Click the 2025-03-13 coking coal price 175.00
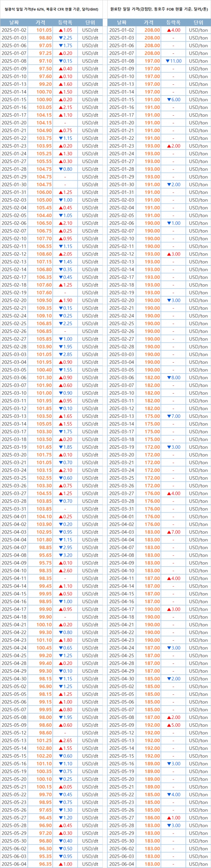The width and height of the screenshot is (211, 868). (x=152, y=416)
